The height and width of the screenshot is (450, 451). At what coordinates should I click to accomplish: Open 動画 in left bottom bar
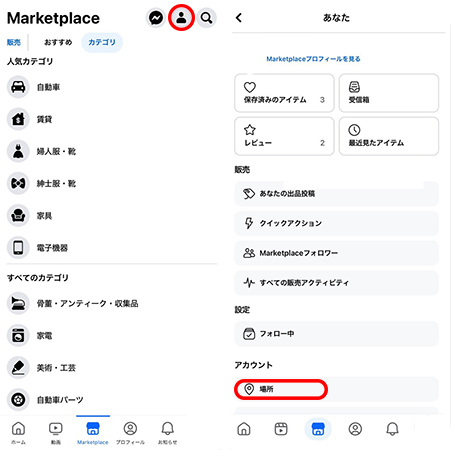(x=55, y=433)
